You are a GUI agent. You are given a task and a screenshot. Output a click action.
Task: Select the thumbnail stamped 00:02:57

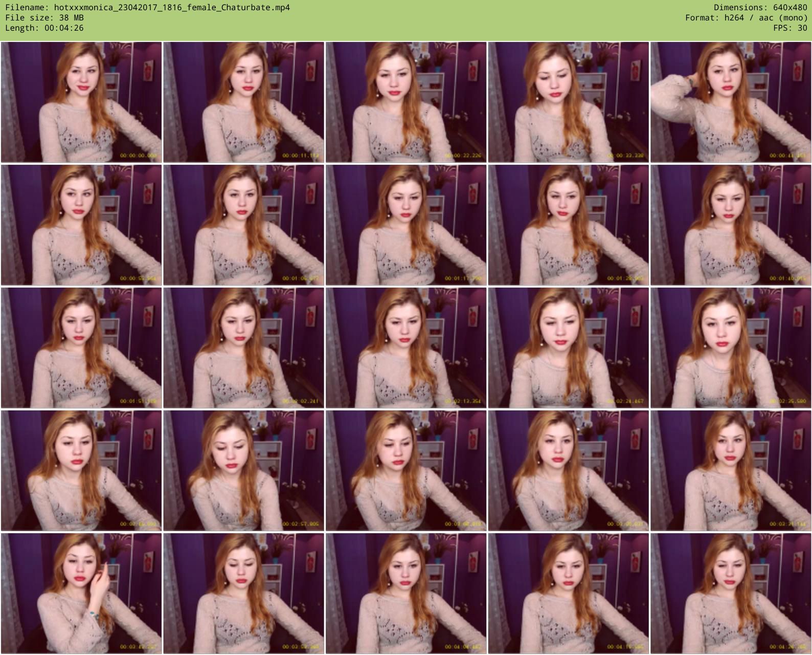pos(243,471)
